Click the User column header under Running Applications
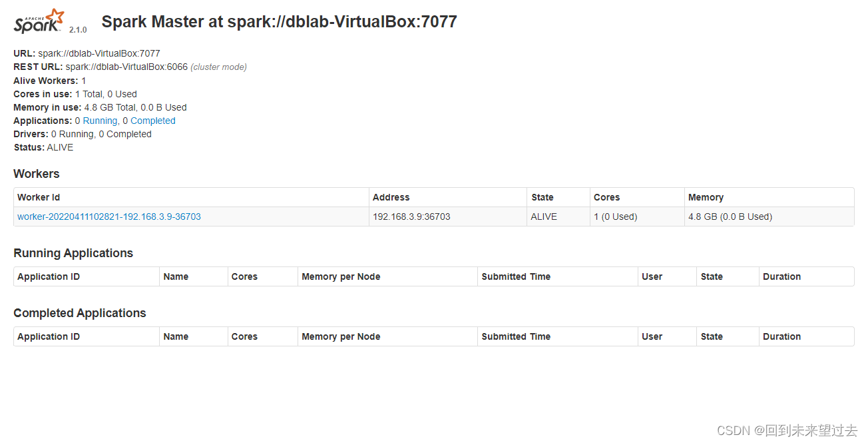Screen dimensions: 868x443 pos(652,276)
